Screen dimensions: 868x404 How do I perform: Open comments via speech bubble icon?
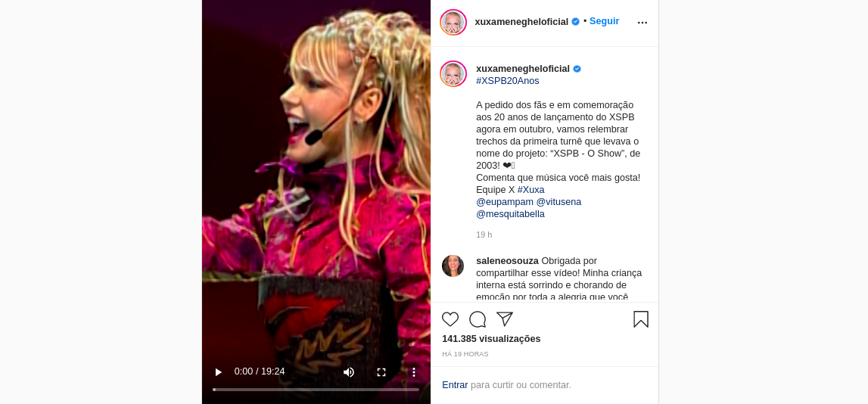point(478,319)
